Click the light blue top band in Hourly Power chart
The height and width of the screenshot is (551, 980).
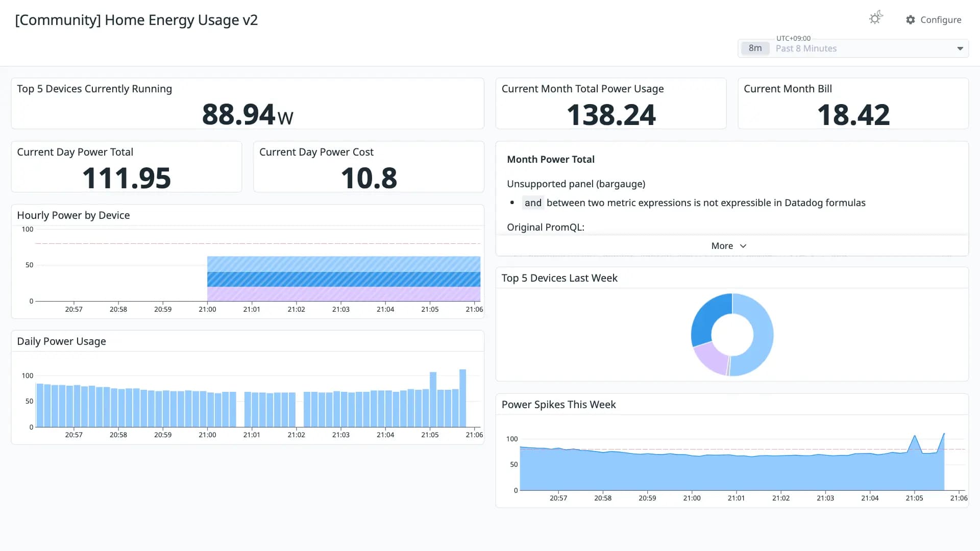click(x=344, y=264)
